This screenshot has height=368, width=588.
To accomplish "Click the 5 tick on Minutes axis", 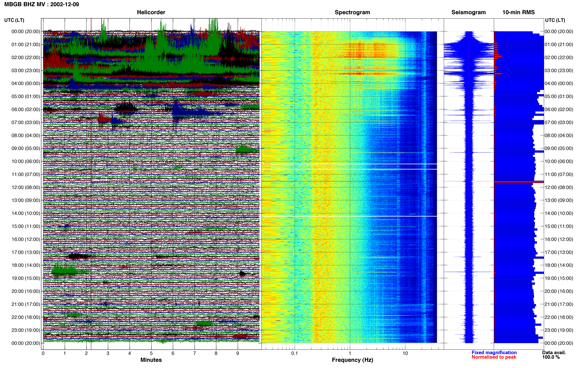I will [x=151, y=353].
